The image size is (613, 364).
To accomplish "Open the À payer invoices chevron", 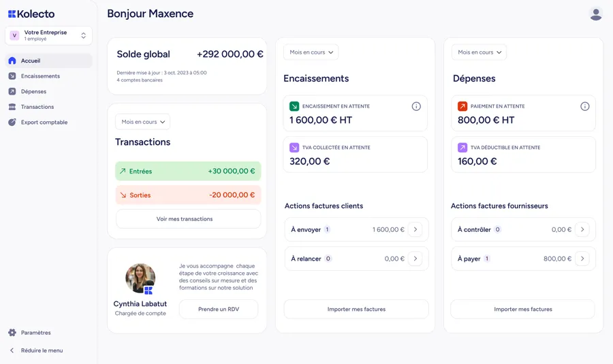I will coord(582,259).
